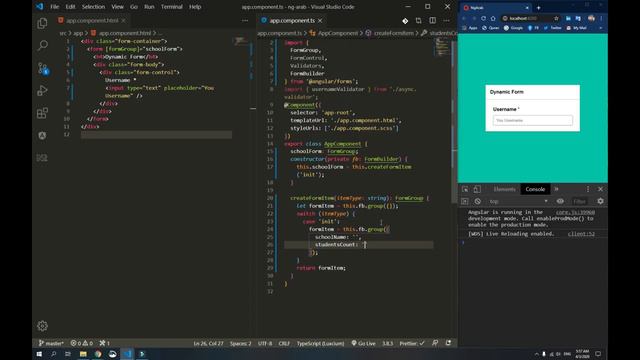Click the browser home button
The height and width of the screenshot is (360, 640).
(493, 18)
